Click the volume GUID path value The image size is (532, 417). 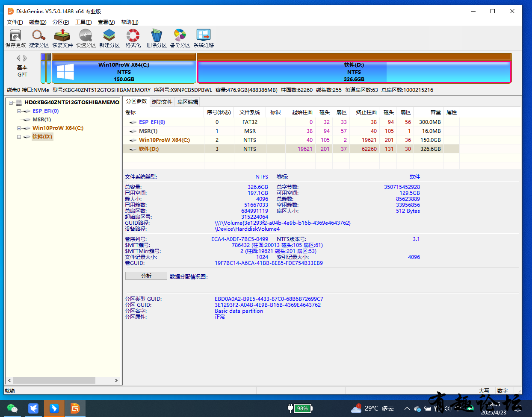tap(283, 223)
